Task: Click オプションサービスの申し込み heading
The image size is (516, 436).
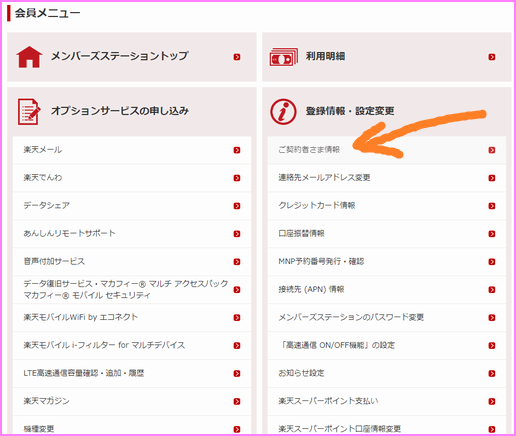Action: tap(120, 111)
